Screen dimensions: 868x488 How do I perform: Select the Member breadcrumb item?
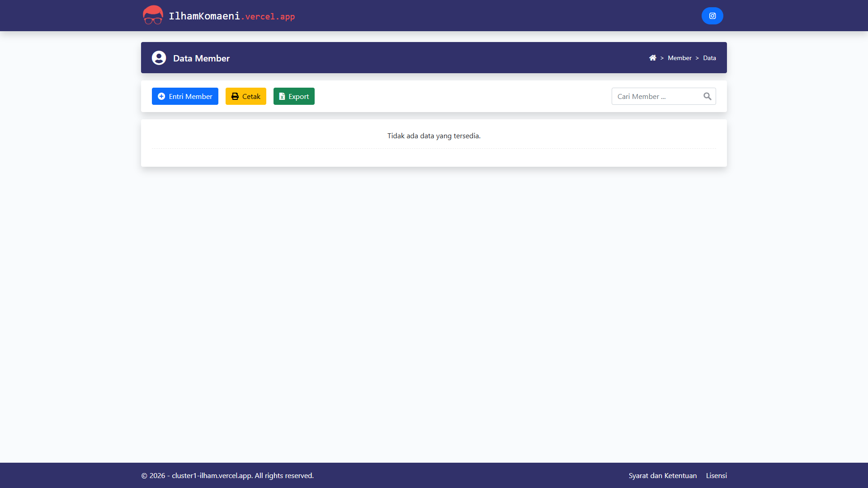coord(679,58)
